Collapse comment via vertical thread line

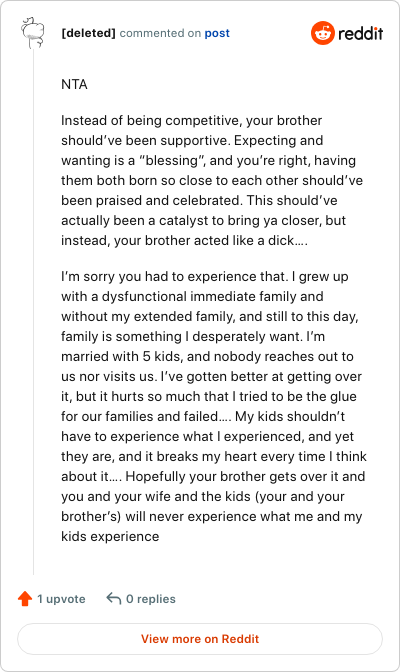(33, 311)
